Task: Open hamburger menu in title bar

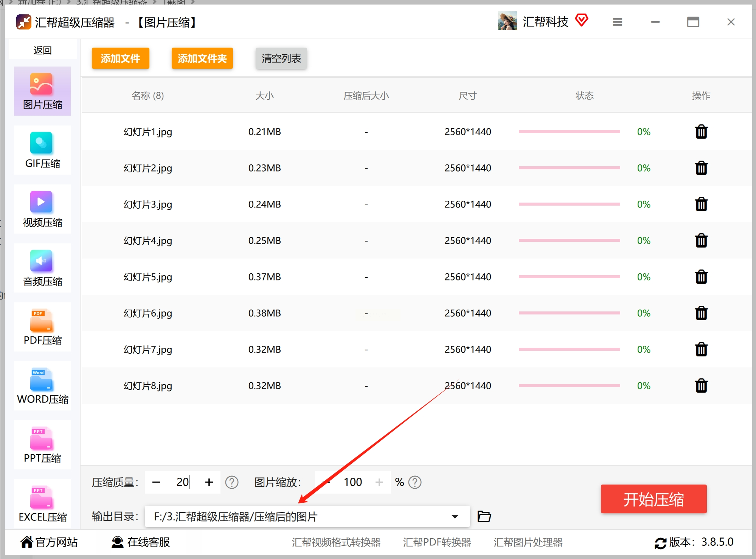Action: click(x=617, y=22)
